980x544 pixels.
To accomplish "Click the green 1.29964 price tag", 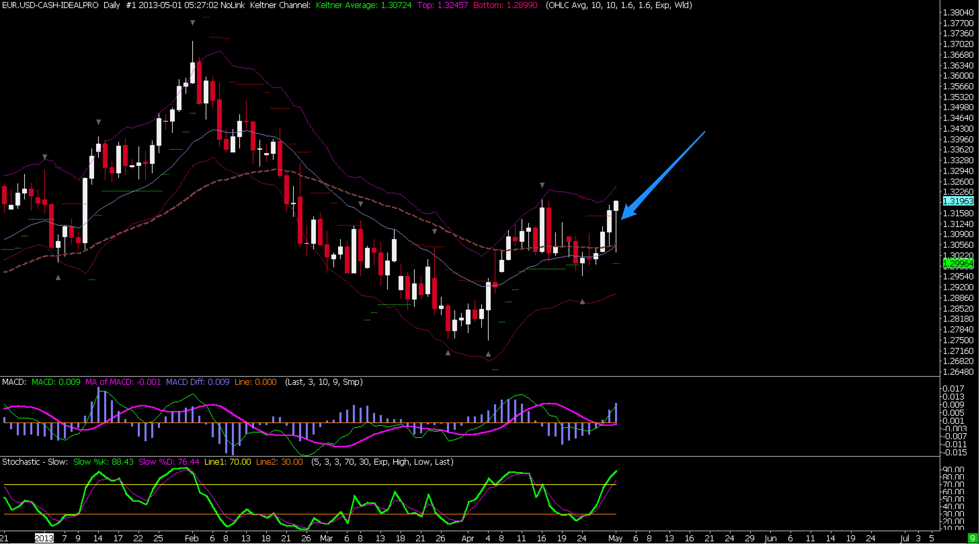I will pyautogui.click(x=958, y=263).
